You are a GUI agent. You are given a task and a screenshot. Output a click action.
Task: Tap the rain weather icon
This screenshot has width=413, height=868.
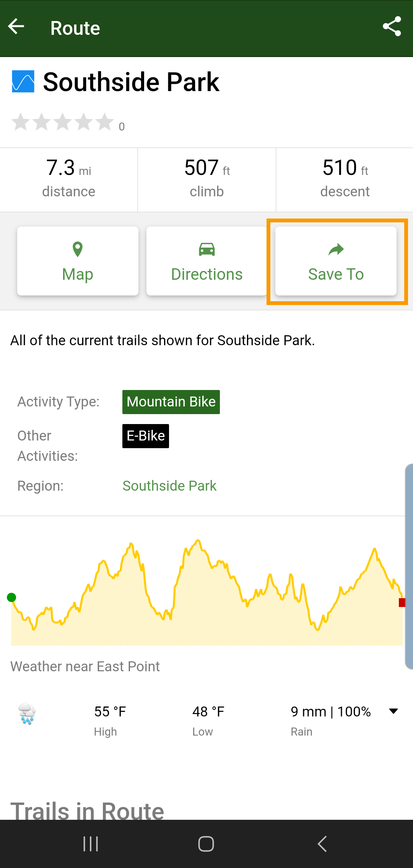click(x=27, y=713)
